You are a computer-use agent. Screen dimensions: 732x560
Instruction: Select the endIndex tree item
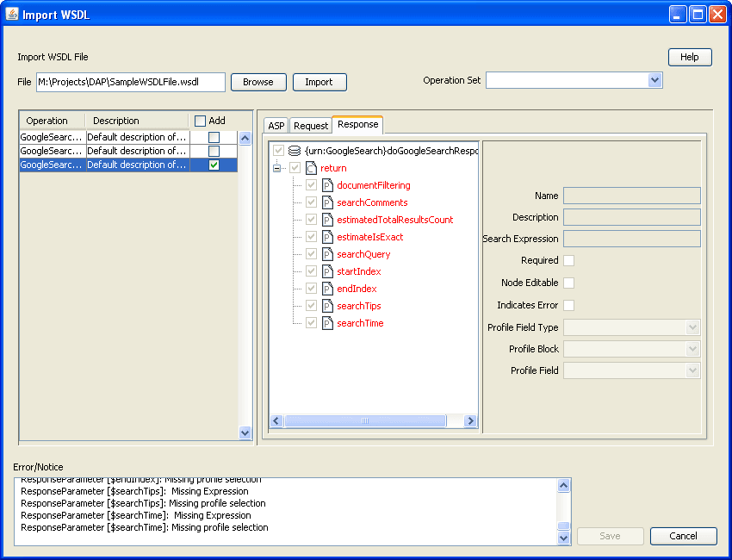[x=357, y=289]
